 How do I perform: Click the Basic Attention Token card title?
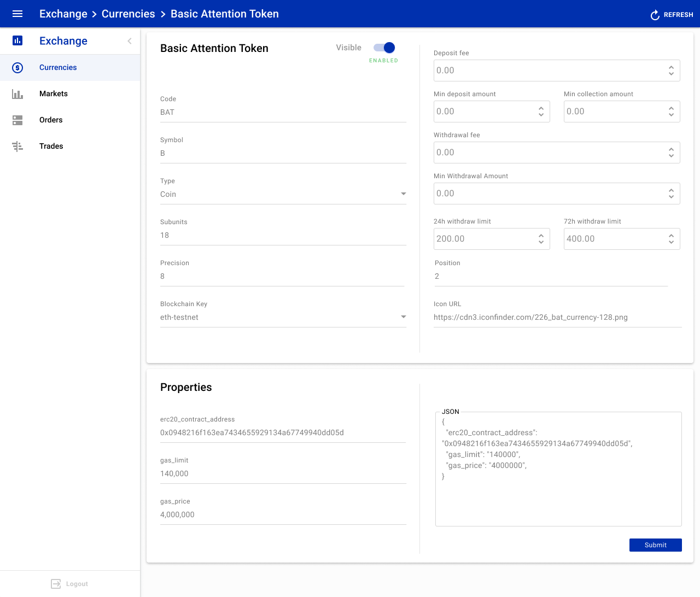(214, 48)
